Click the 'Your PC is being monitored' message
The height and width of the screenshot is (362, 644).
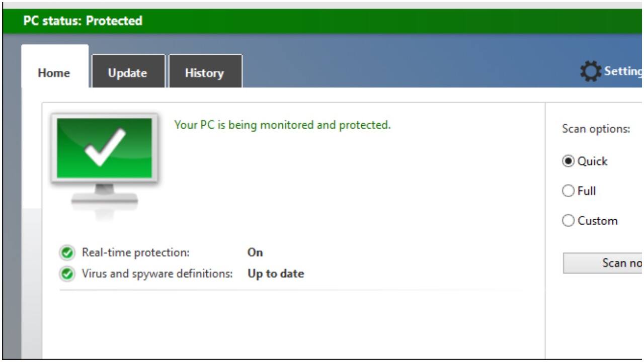[x=282, y=125]
